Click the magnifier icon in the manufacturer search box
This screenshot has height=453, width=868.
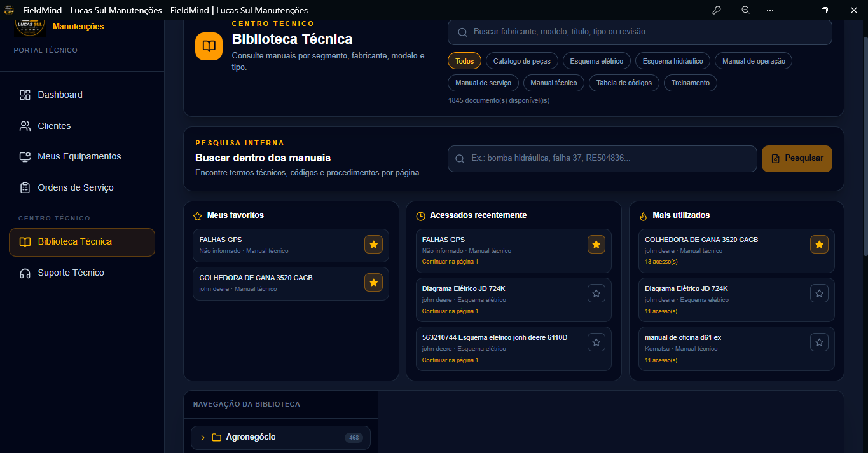(x=462, y=32)
